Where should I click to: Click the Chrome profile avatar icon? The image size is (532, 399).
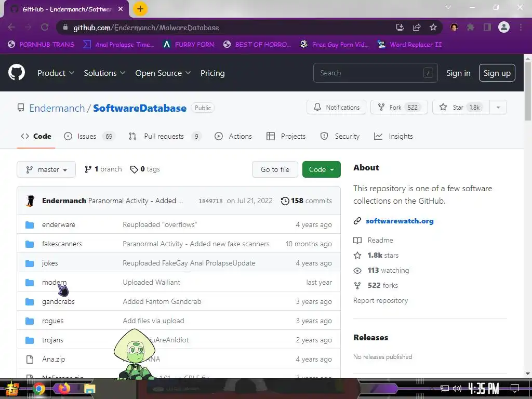504,27
